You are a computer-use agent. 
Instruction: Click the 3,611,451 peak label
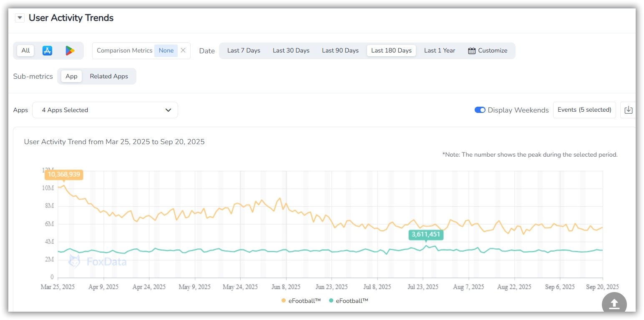tap(426, 235)
